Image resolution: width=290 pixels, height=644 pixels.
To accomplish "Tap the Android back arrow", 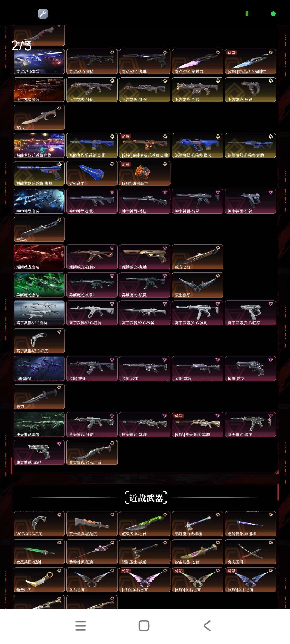I will tap(207, 625).
